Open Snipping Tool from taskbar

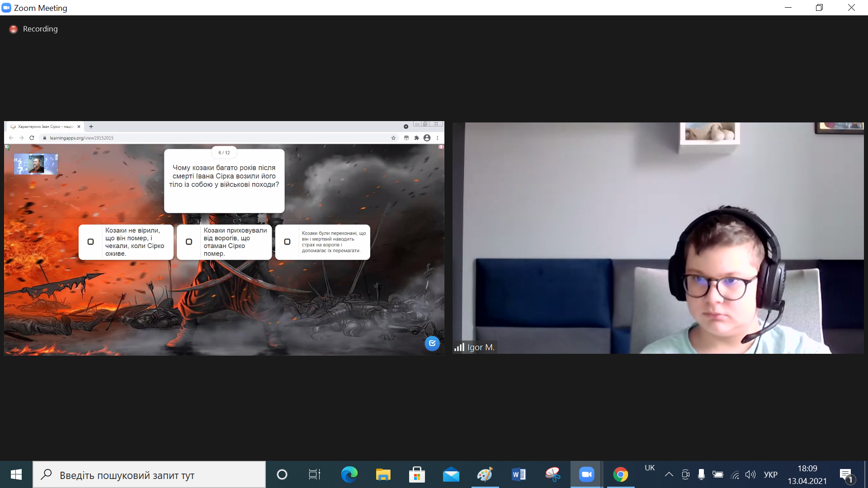(552, 474)
